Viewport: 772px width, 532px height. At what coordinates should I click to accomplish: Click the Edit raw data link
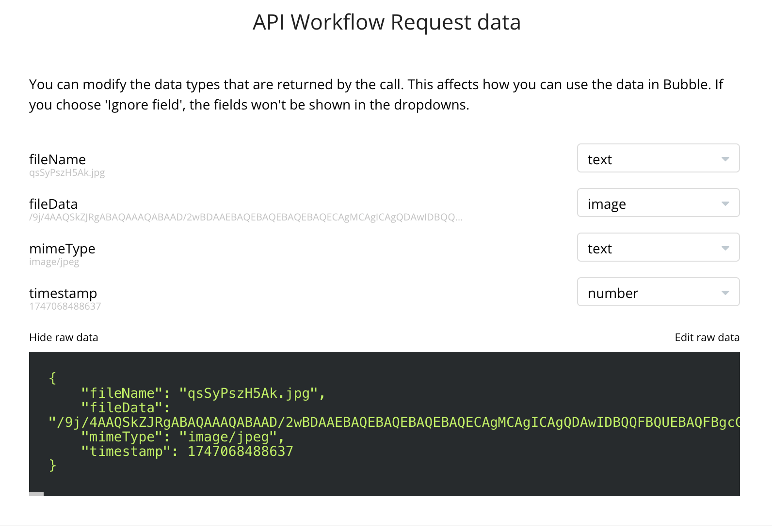coord(707,338)
